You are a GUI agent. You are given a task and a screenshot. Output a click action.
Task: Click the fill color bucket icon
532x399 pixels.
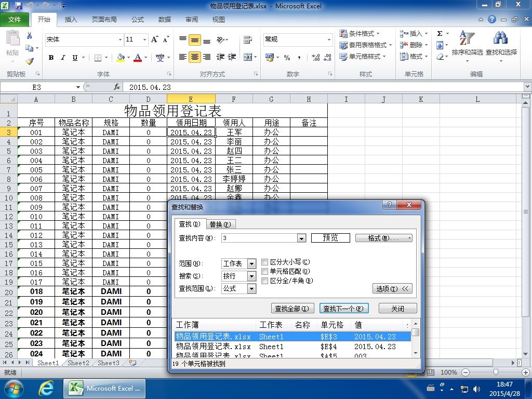point(121,58)
